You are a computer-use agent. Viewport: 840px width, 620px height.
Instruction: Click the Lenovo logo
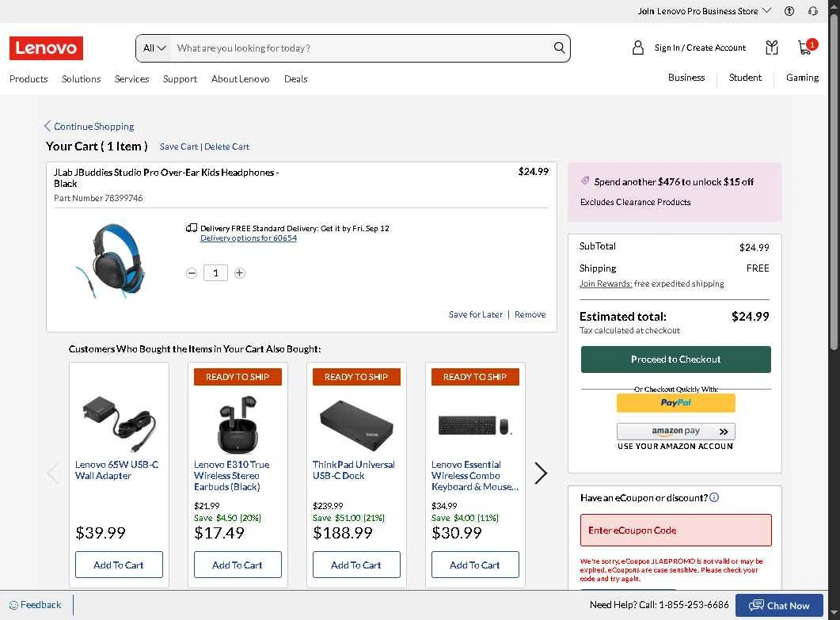[x=46, y=48]
